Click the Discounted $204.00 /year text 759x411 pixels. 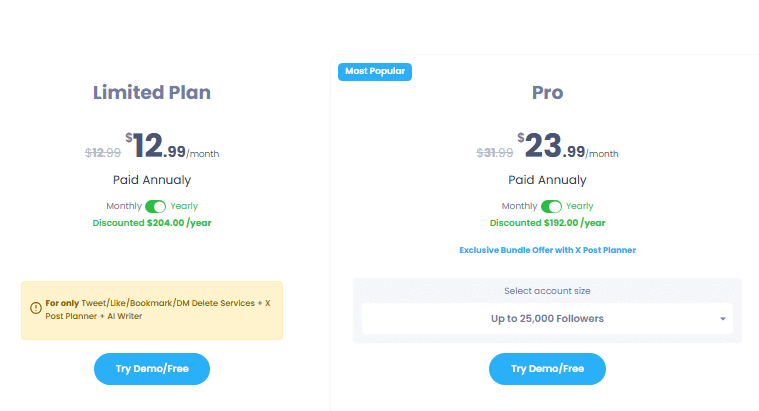pyautogui.click(x=152, y=222)
